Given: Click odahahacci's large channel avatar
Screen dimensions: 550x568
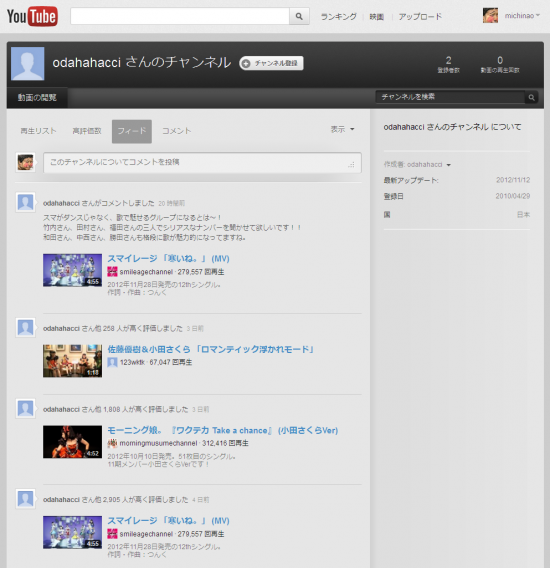Looking at the screenshot, I should [28, 63].
